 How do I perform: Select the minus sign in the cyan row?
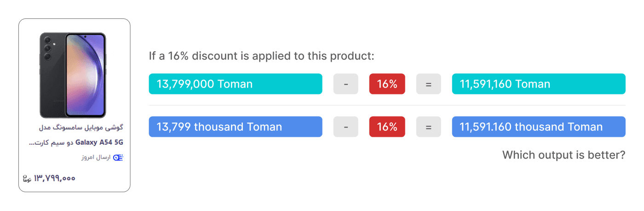click(346, 84)
